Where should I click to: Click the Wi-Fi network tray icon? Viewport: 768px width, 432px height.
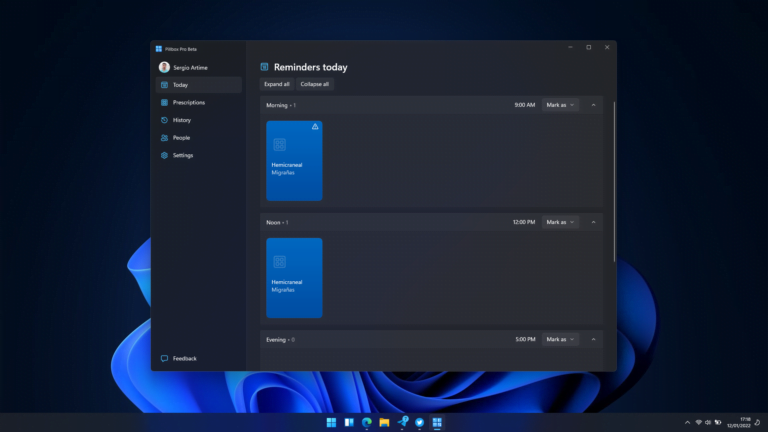pos(698,422)
